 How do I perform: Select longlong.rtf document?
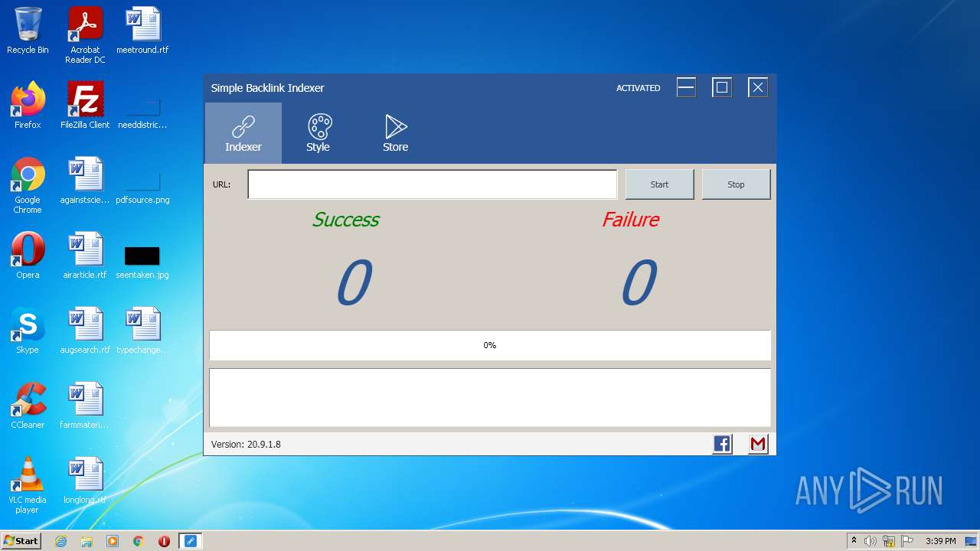pos(85,481)
